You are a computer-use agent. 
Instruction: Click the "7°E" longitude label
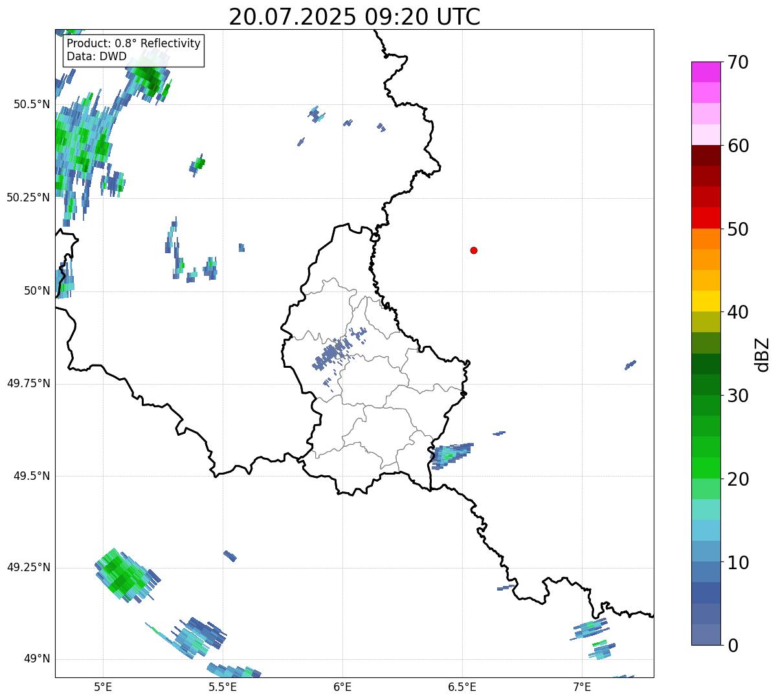[x=583, y=686]
